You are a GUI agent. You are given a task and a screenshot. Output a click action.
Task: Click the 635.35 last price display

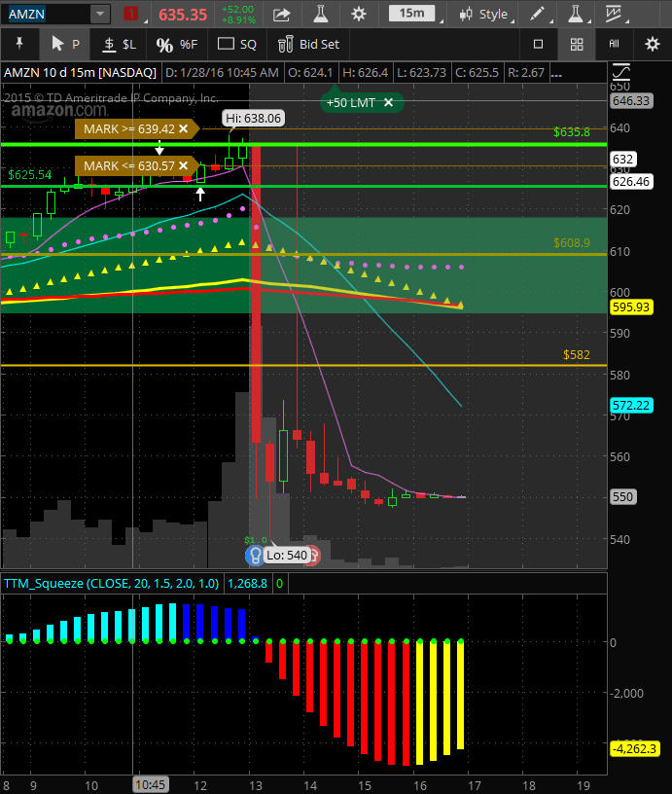click(x=183, y=15)
